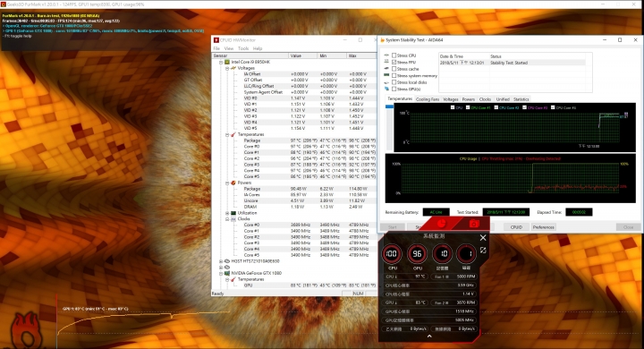Screen dimensions: 644x349
Task: Select the CPU usage gauge showing 100
Action: (392, 253)
